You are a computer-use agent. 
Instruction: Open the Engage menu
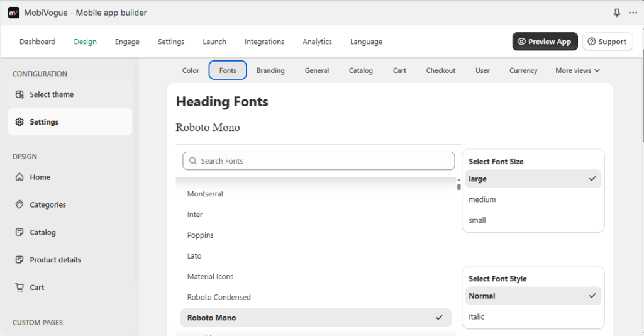point(127,42)
